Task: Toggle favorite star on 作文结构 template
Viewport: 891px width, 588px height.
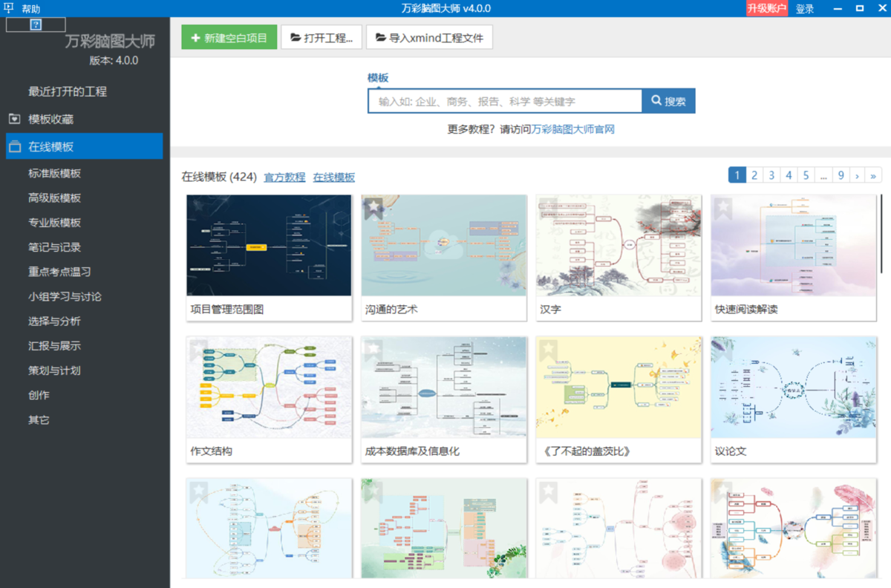Action: [x=198, y=350]
